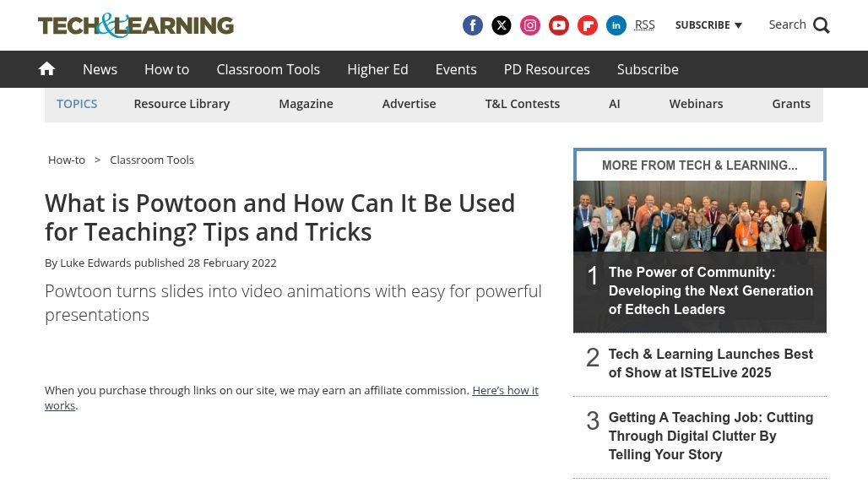Click 'MORE FROM TECH & LEARNING...' heading
This screenshot has height=488, width=868.
pyautogui.click(x=700, y=165)
